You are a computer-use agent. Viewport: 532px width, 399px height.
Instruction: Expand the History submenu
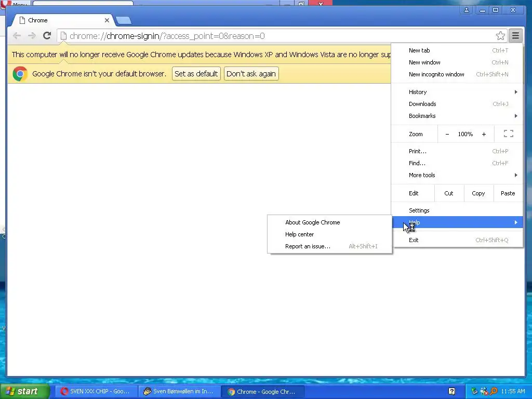[457, 92]
